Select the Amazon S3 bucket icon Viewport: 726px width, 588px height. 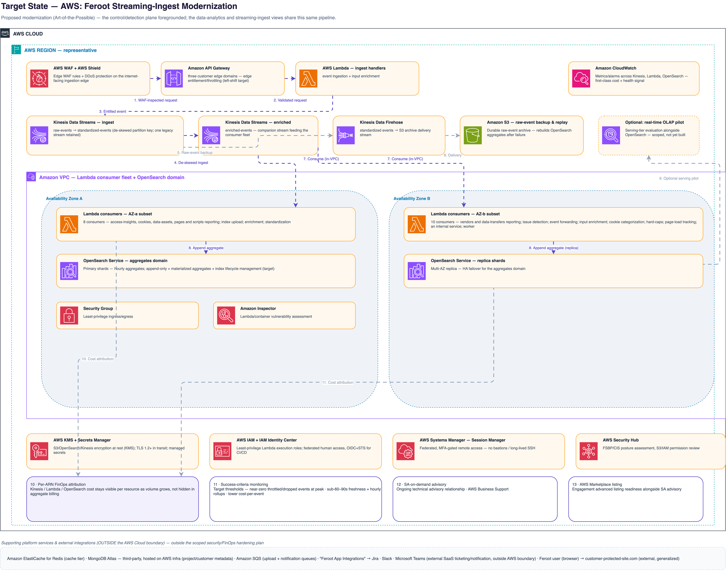click(473, 135)
